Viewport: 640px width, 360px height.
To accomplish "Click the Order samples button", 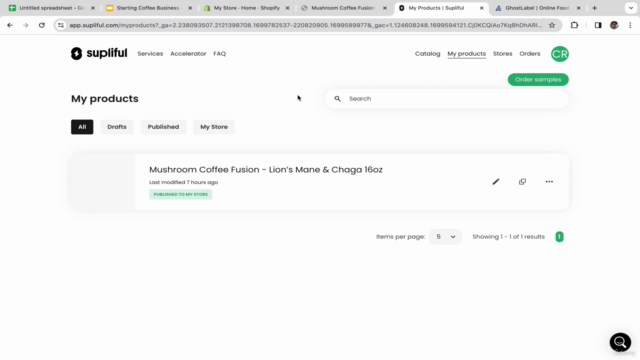I will coord(538,80).
